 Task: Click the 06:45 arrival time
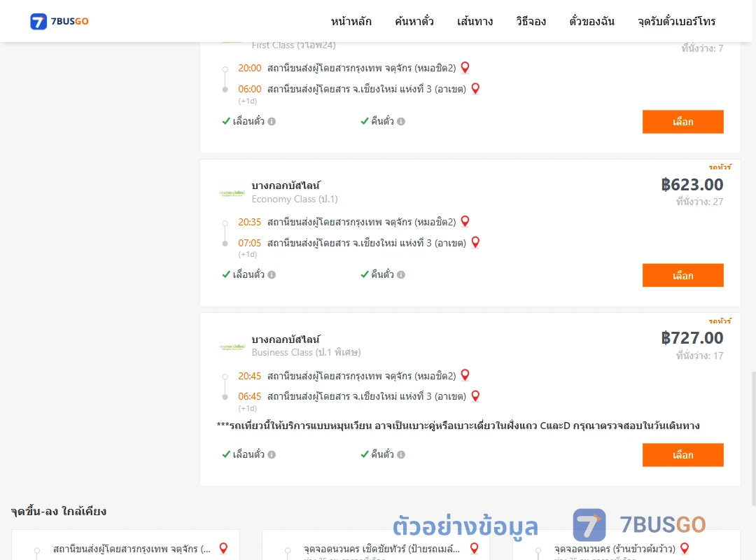(x=249, y=396)
